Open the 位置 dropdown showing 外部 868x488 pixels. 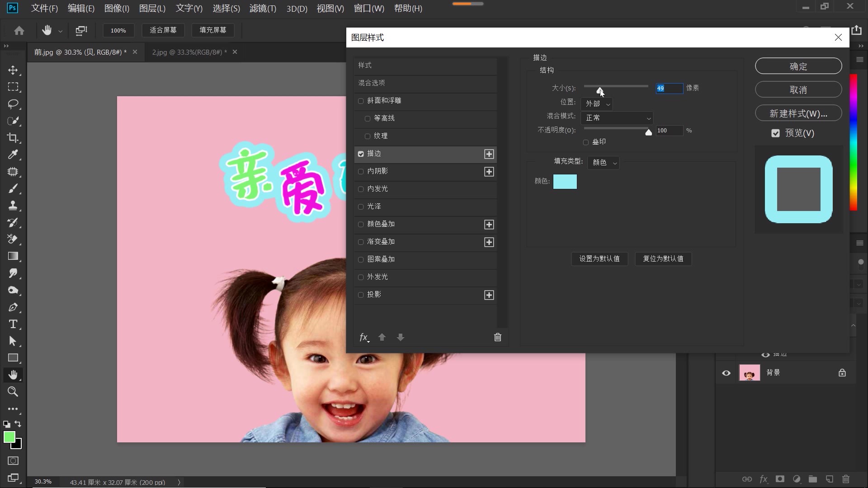click(596, 103)
